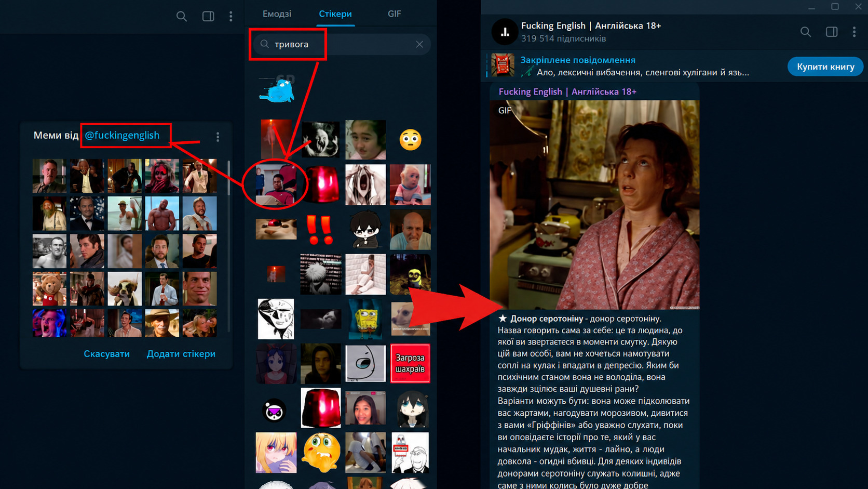The height and width of the screenshot is (489, 868).
Task: Select the double red exclamation marks sticker
Action: [320, 230]
